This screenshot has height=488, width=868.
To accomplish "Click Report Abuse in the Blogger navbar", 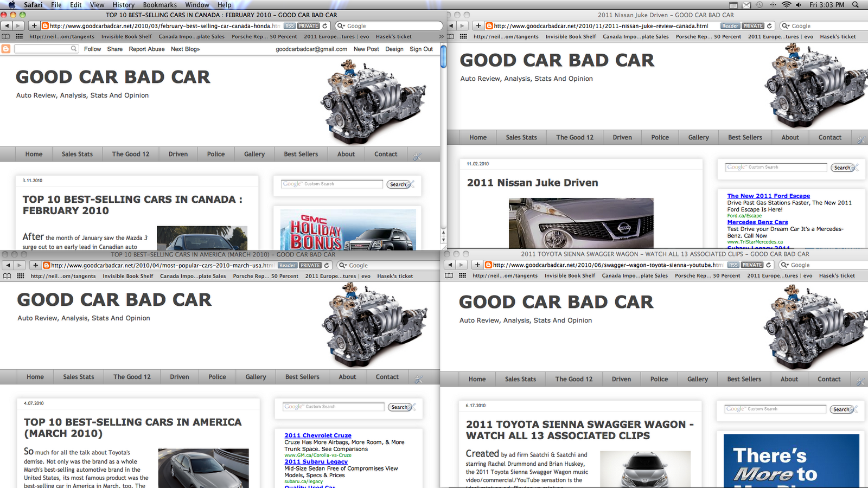I will click(146, 49).
